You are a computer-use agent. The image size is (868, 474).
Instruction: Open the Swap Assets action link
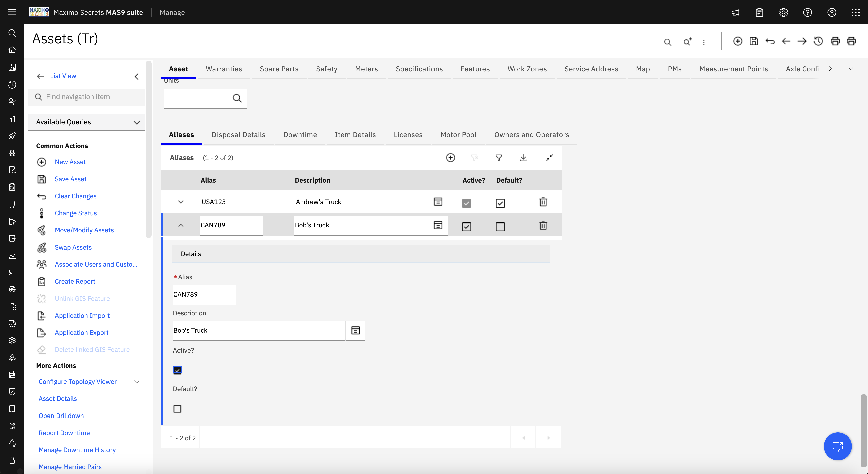click(x=73, y=247)
